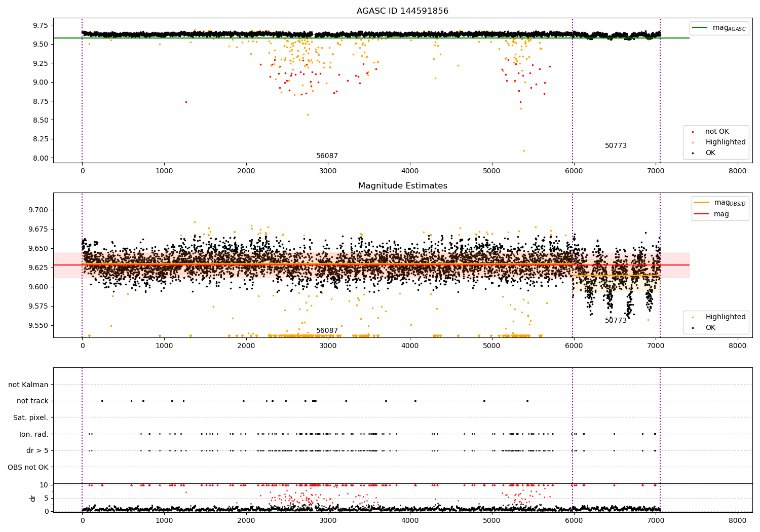Click the title "AGASC ID 144591856"
This screenshot has width=760, height=532.
click(402, 11)
